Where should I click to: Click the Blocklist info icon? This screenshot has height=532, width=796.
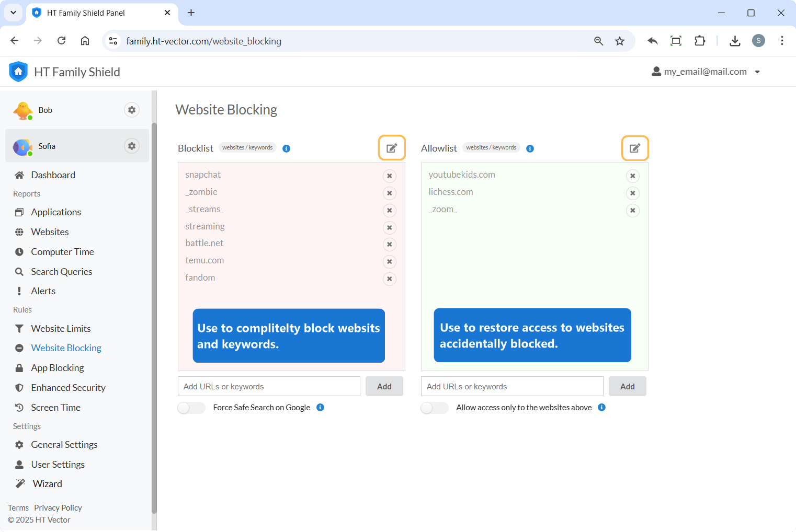tap(286, 148)
